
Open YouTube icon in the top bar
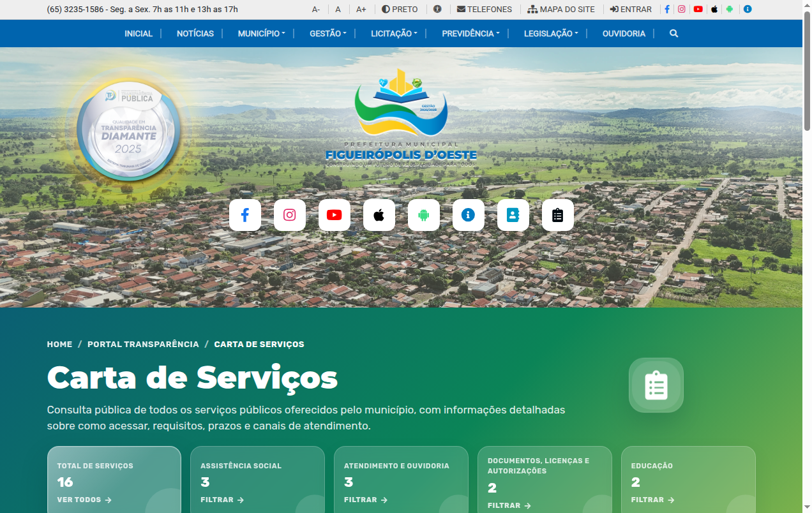point(698,10)
